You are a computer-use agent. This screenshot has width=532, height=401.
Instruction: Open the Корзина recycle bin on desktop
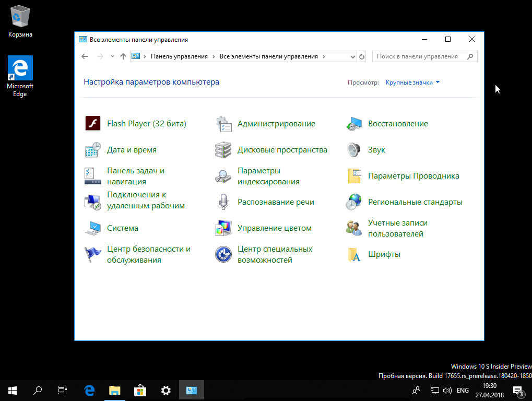[20, 21]
